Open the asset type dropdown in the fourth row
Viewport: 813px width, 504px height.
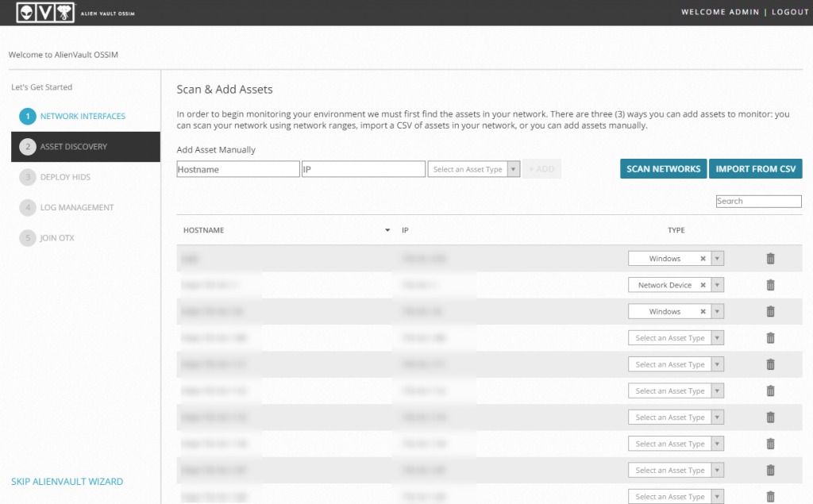click(x=676, y=338)
